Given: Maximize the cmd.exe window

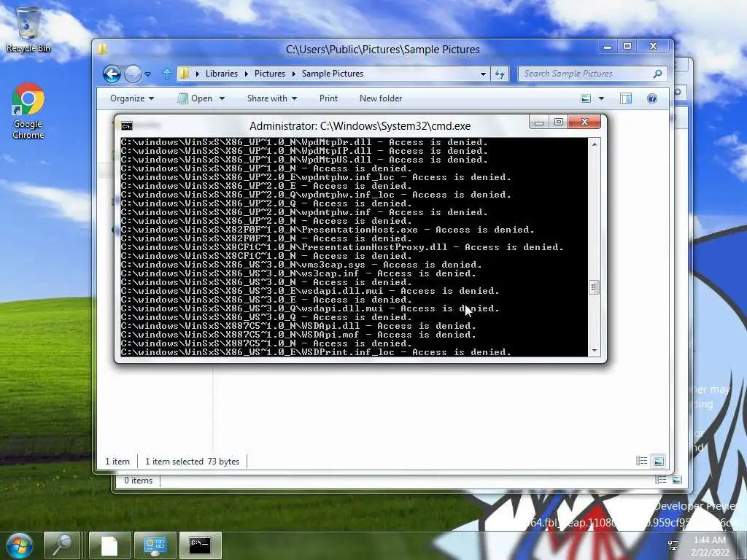Looking at the screenshot, I should pyautogui.click(x=559, y=122).
